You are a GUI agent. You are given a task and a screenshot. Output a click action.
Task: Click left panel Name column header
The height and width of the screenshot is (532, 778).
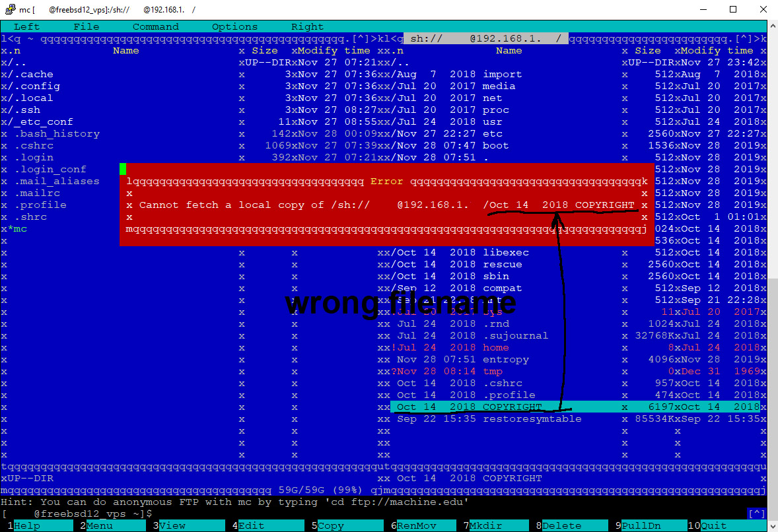click(x=125, y=51)
